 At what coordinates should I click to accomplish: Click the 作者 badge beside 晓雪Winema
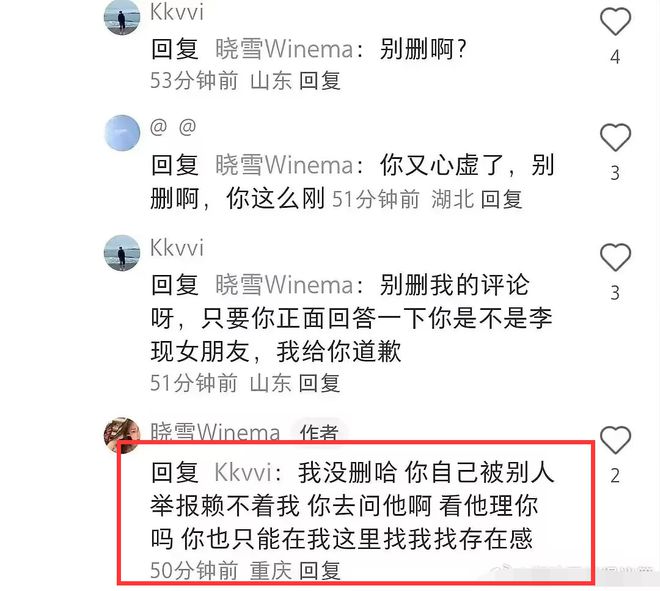[319, 431]
